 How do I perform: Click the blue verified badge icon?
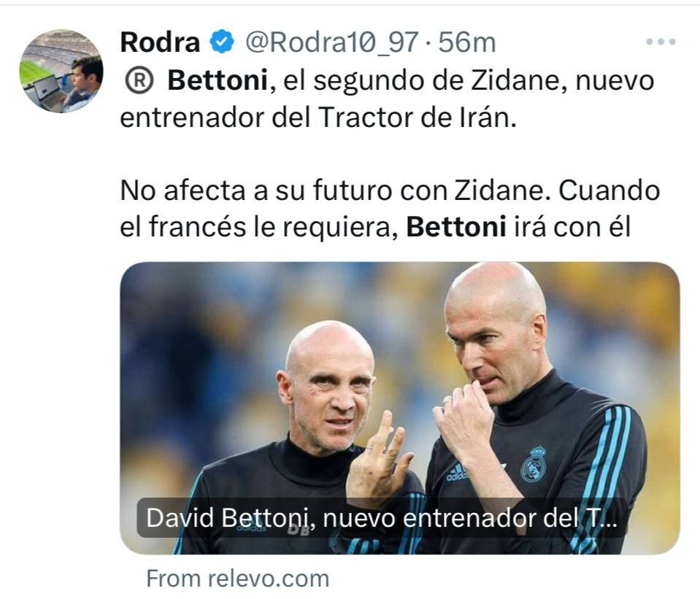coord(222,42)
